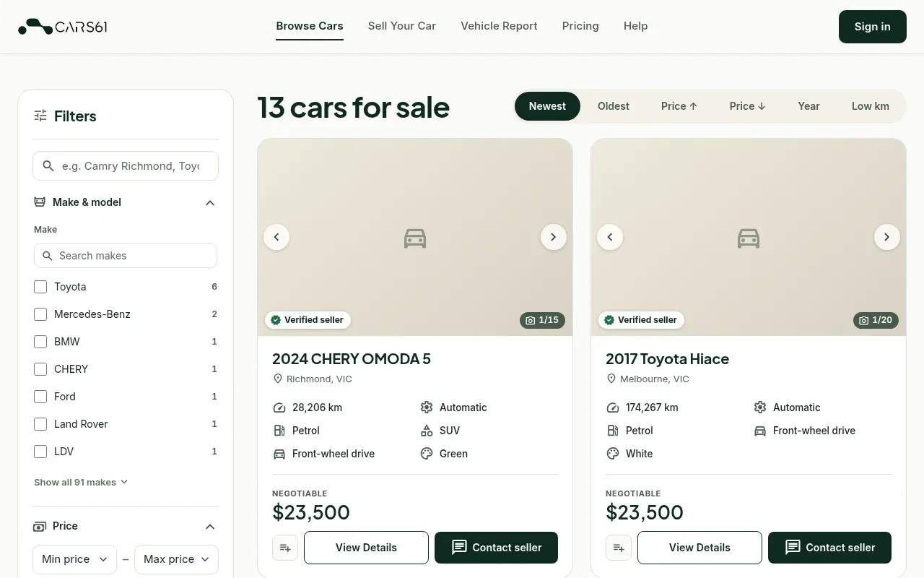924x578 pixels.
Task: Click Verified seller badge on CHERY OMODA 5
Action: (308, 320)
